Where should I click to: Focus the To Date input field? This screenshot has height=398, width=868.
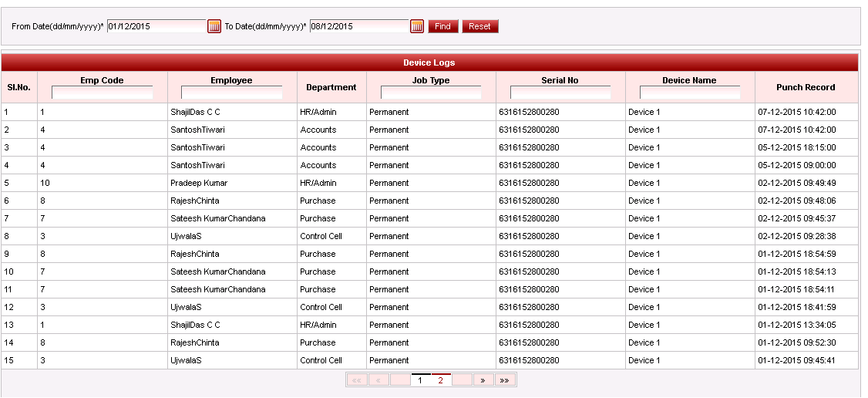(358, 26)
